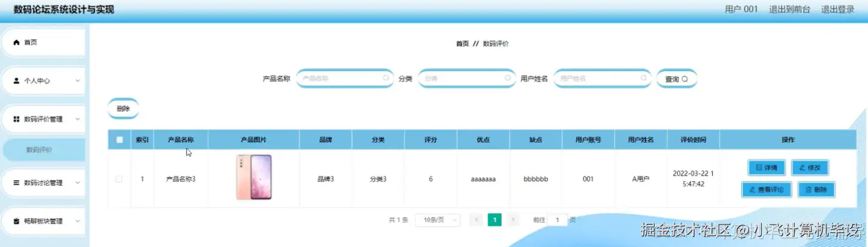
Task: Open the 10条/页 page size dropdown
Action: pyautogui.click(x=437, y=220)
